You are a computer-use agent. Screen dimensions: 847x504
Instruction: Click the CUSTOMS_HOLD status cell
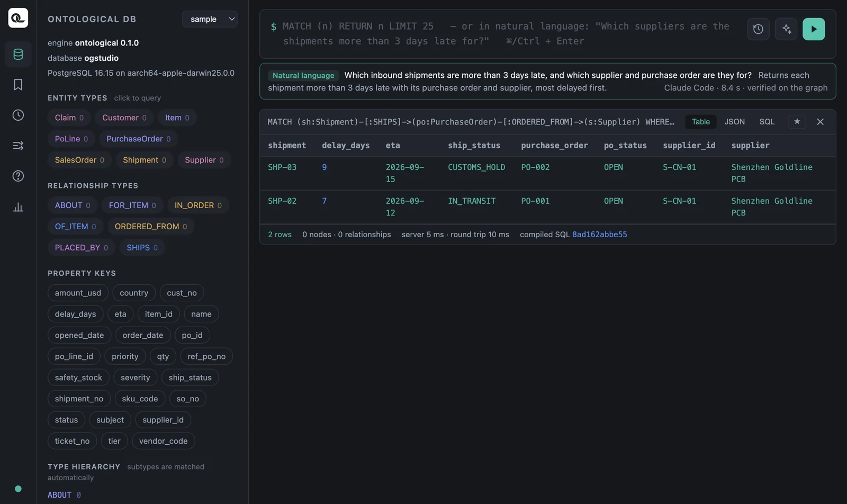(x=476, y=167)
